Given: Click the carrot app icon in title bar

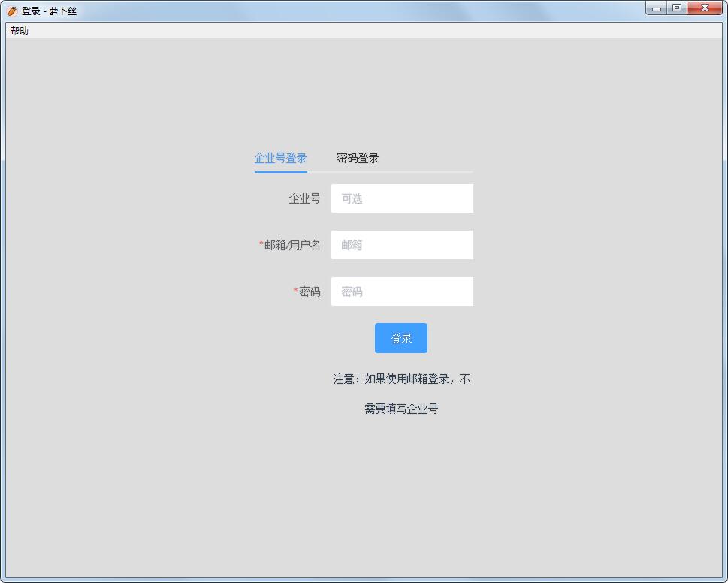Looking at the screenshot, I should coord(11,11).
